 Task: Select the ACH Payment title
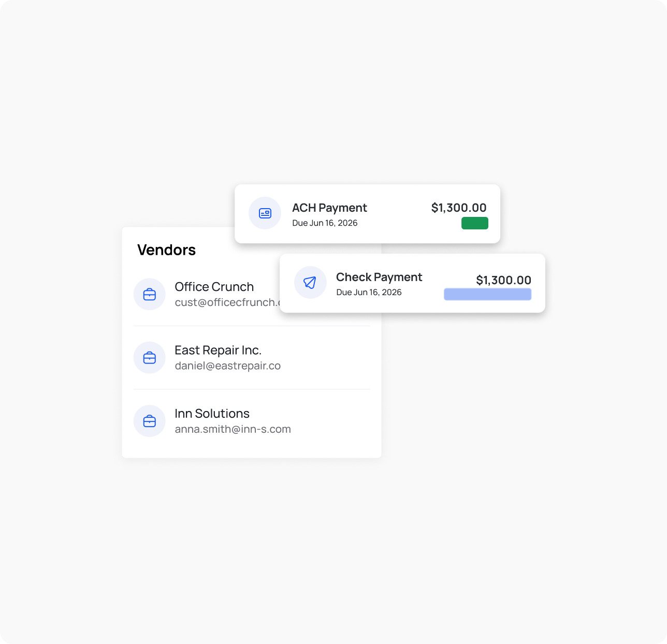point(330,208)
